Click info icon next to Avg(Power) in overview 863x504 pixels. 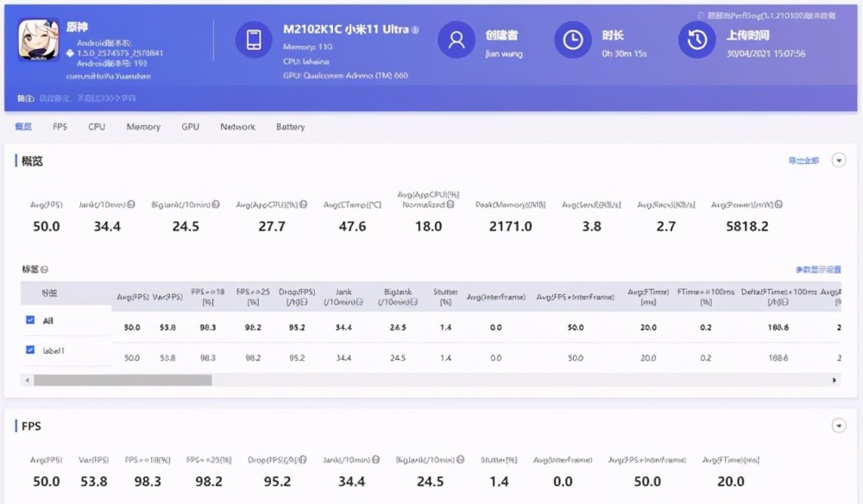pyautogui.click(x=778, y=205)
